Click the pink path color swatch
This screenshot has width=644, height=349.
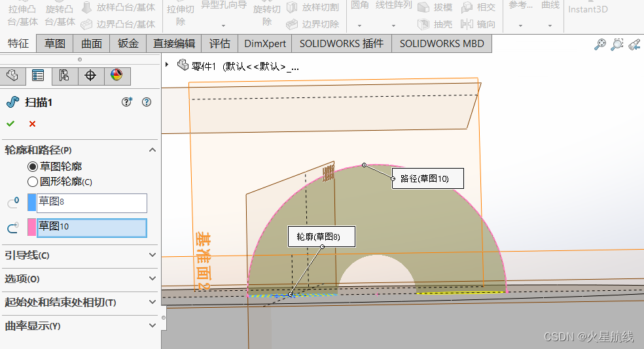(31, 227)
